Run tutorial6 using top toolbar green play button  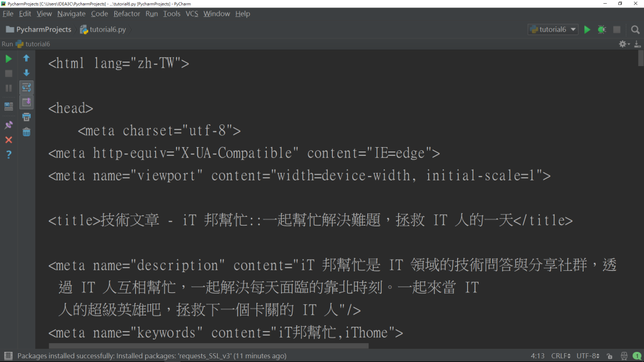point(587,30)
